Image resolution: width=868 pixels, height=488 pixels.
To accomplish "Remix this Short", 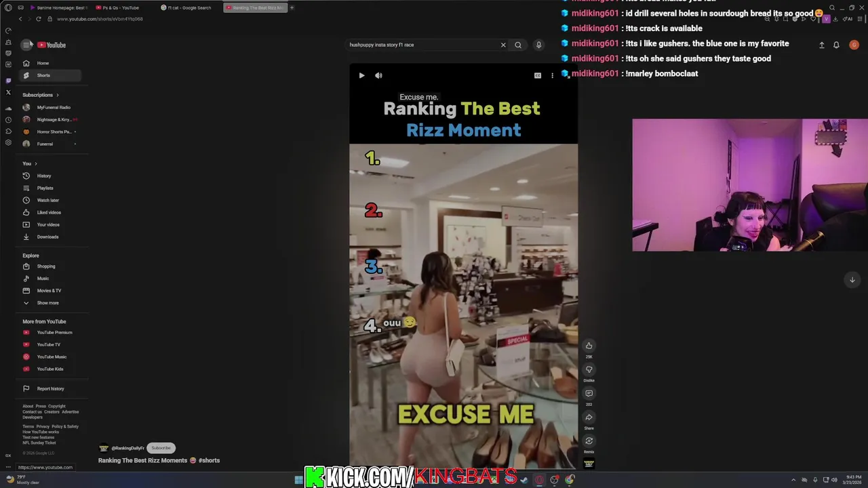I will 589,441.
